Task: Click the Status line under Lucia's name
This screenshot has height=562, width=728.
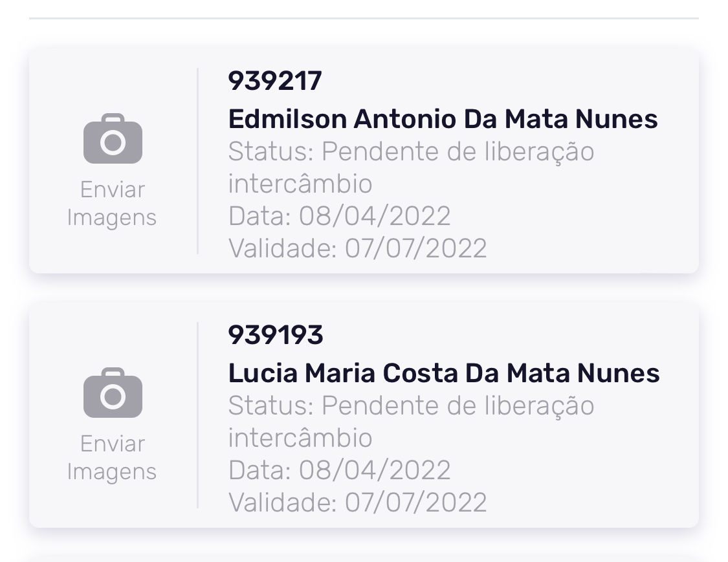Action: point(411,406)
